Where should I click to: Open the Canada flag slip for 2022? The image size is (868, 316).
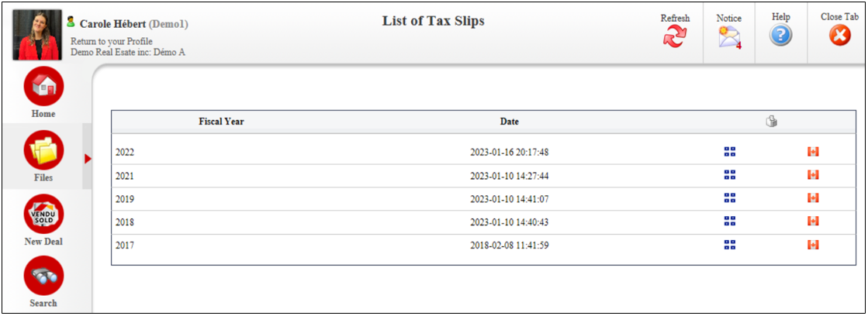pos(813,152)
